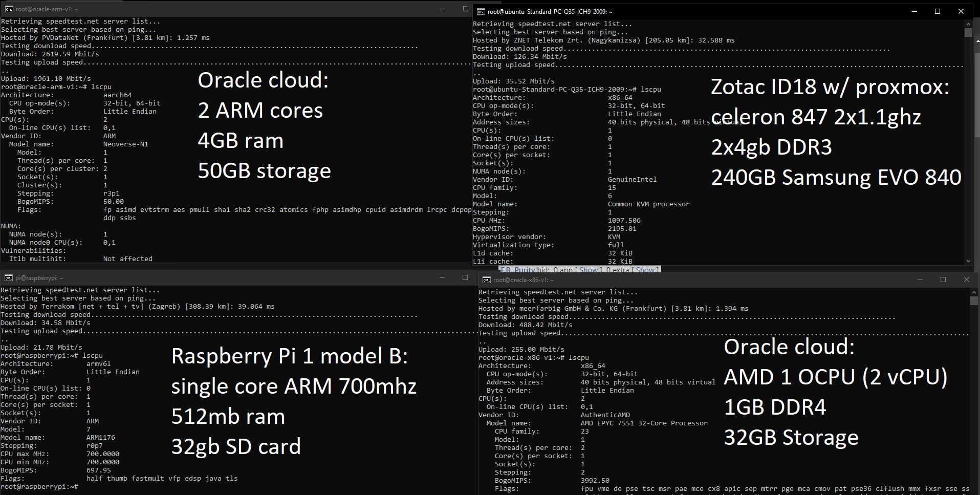Maximize the oracle-x86-v1 terminal window

click(x=943, y=279)
